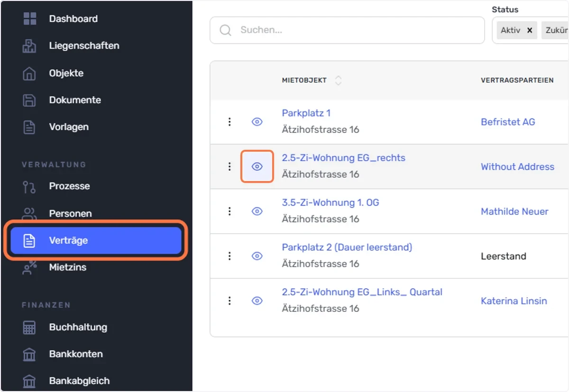Remove the Aktiv status filter chip
The height and width of the screenshot is (392, 569).
point(530,30)
